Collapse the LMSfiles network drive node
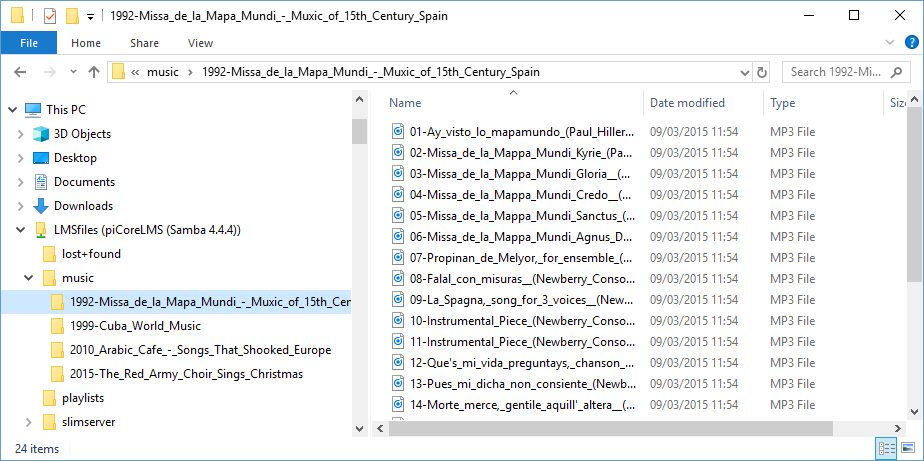Image resolution: width=924 pixels, height=461 pixels. (21, 230)
